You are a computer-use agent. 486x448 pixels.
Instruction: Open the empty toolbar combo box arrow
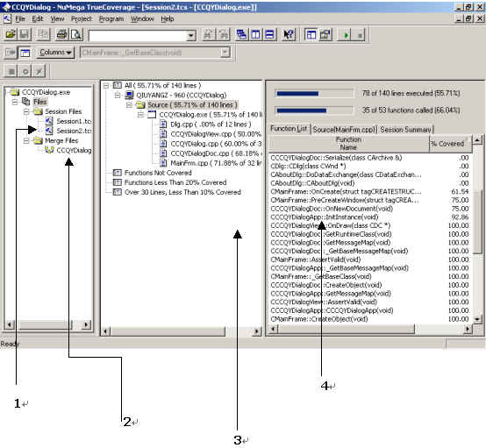point(191,36)
